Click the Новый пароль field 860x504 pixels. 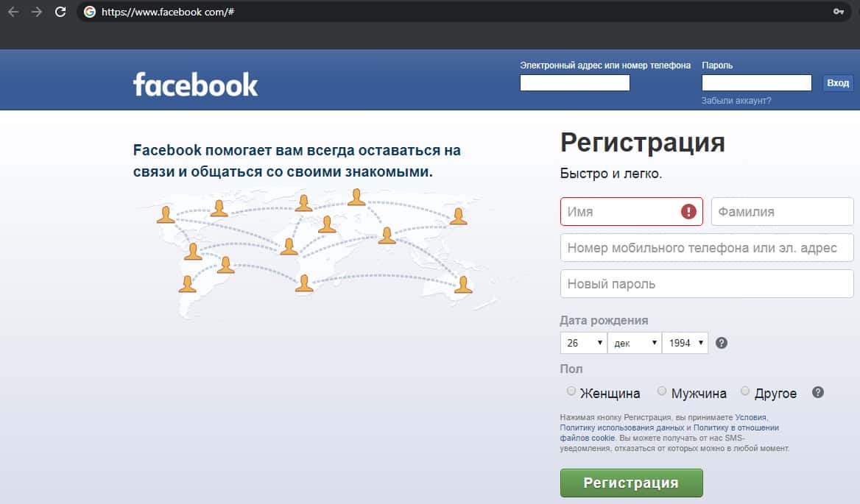click(x=707, y=284)
